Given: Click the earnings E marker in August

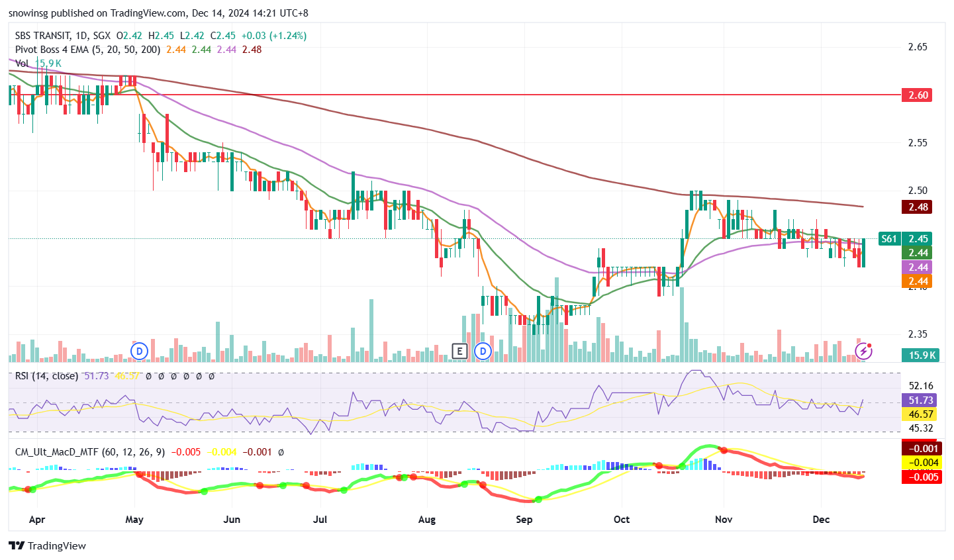Looking at the screenshot, I should point(459,351).
